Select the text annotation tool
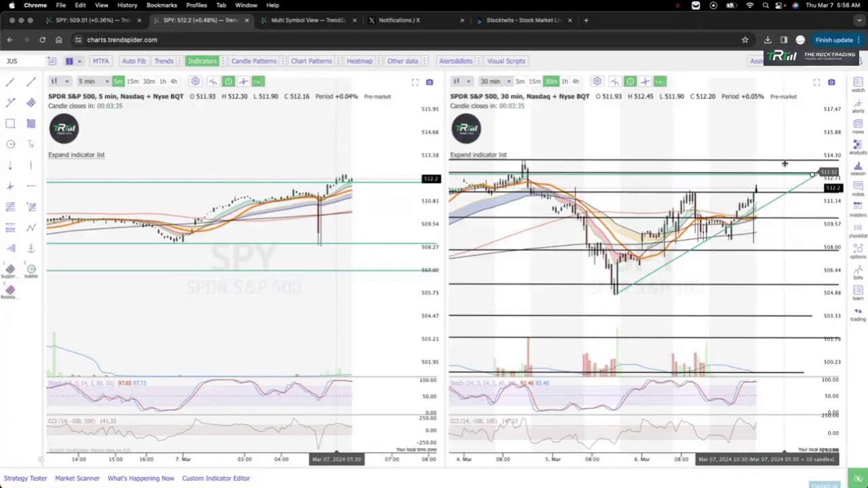The height and width of the screenshot is (488, 868). coord(31,144)
